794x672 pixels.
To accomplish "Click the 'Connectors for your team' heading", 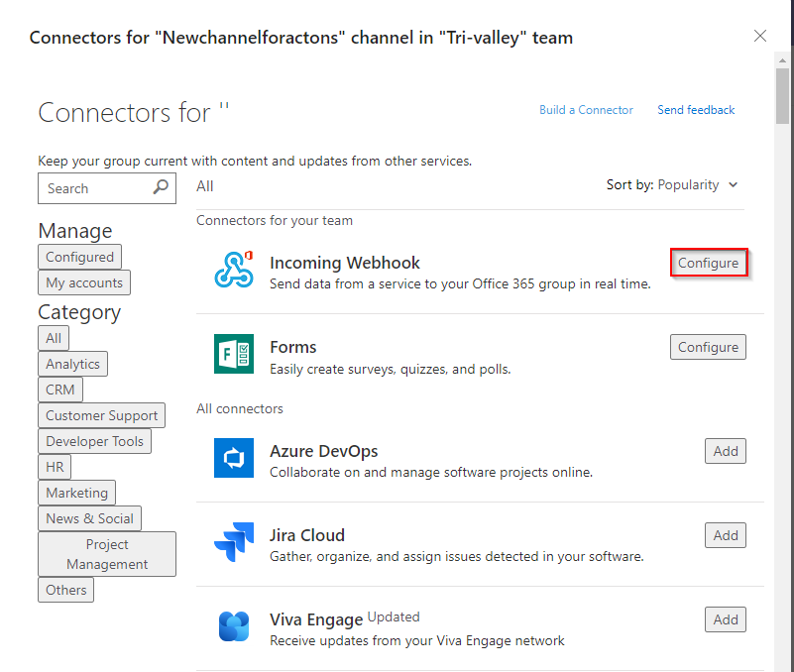I will coord(275,220).
